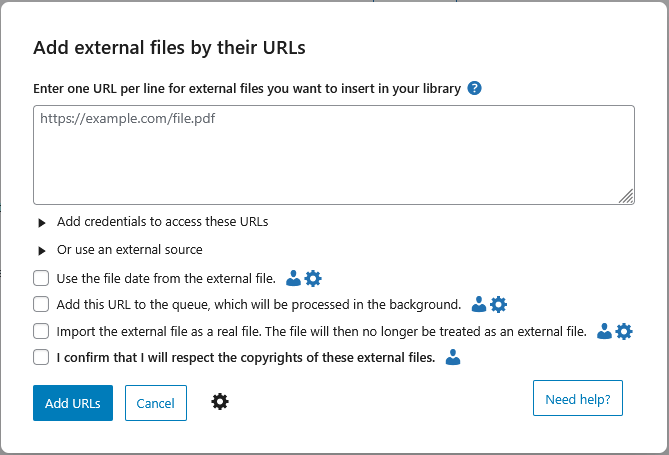Grab the textarea resize handle corner
Viewport: 669px width, 455px height.
click(x=626, y=197)
